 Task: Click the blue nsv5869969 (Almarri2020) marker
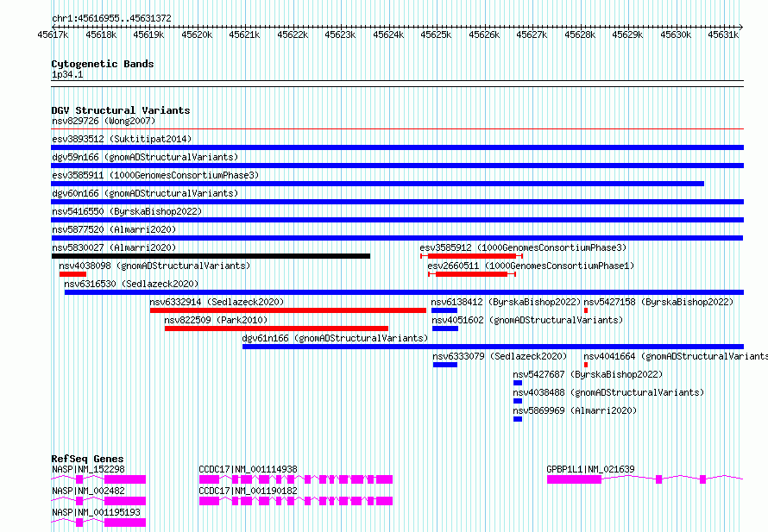pyautogui.click(x=518, y=419)
